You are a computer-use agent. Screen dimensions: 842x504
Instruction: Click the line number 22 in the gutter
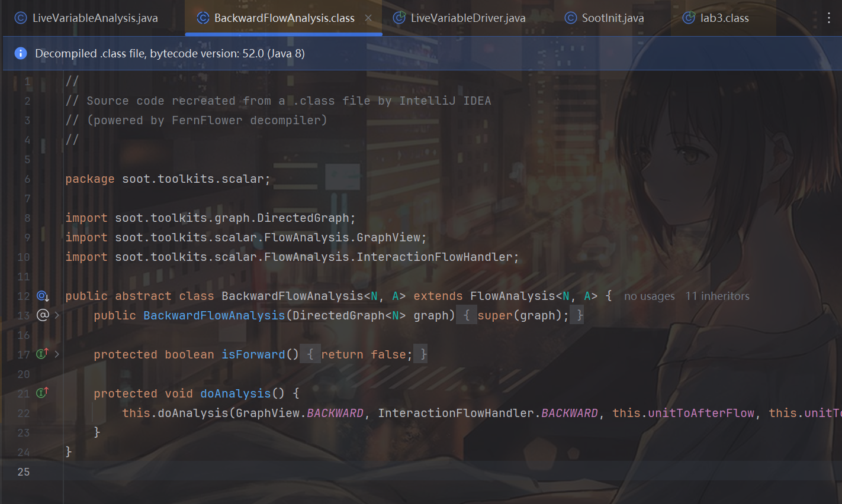click(x=24, y=413)
